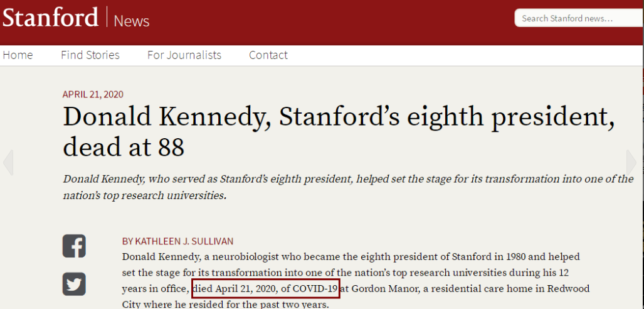Click the italic article summary paragraph

point(348,187)
